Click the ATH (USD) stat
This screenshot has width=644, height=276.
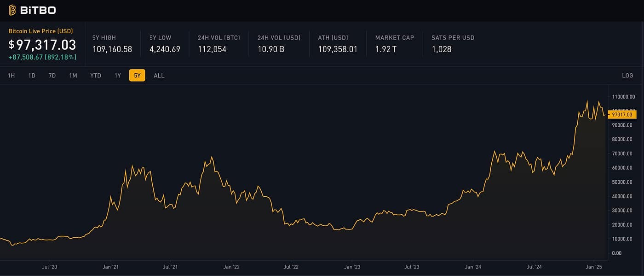pos(337,44)
